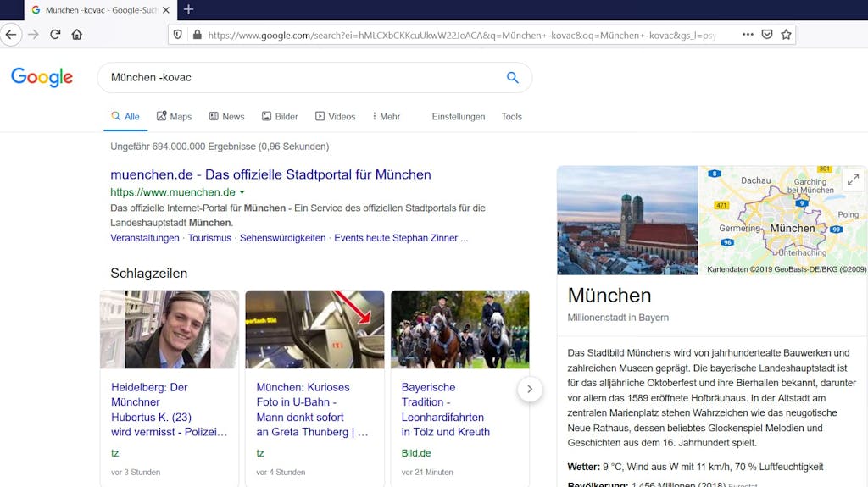Click the Millionenstadt in Bayern subtitle
The image size is (868, 487).
click(x=618, y=317)
